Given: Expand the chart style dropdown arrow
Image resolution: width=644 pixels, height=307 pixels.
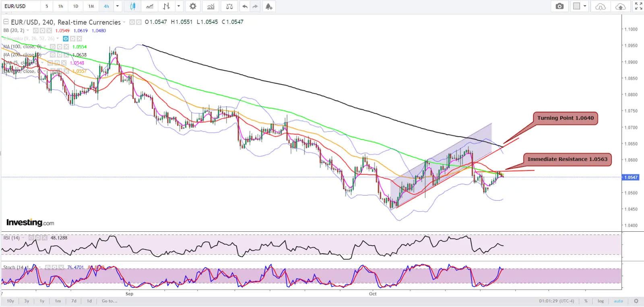Looking at the screenshot, I should [178, 6].
